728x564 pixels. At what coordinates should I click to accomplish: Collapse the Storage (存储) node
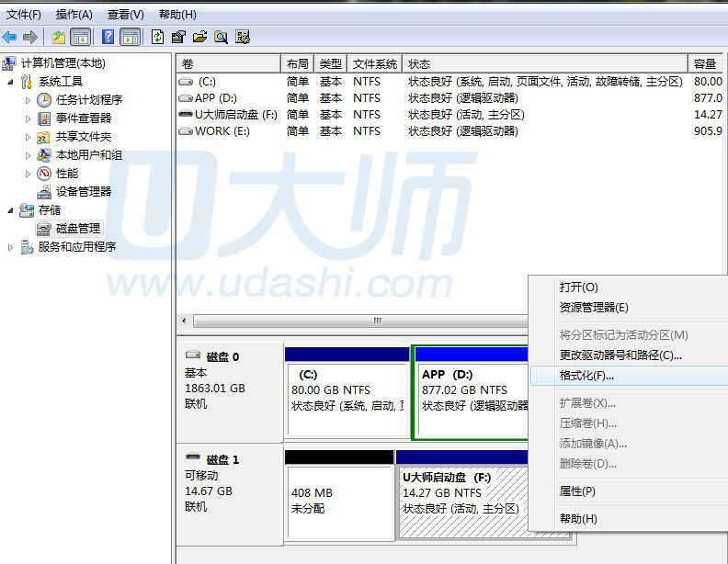(x=11, y=210)
